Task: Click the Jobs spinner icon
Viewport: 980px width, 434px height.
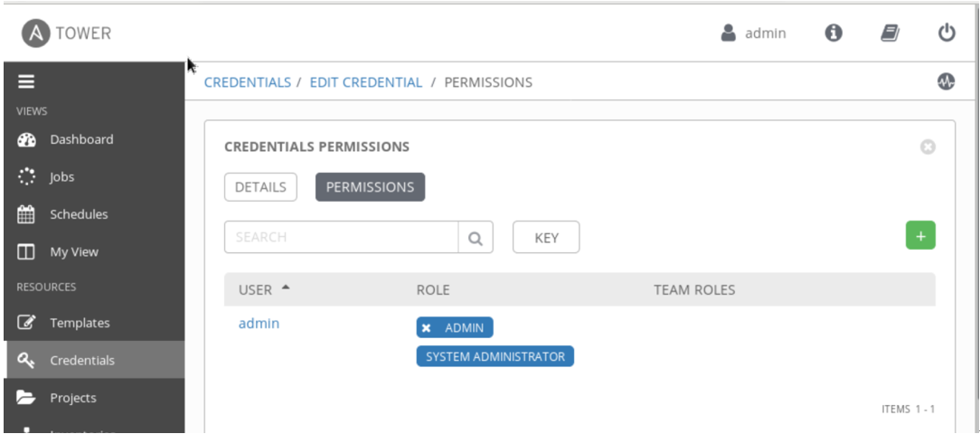Action: [26, 177]
